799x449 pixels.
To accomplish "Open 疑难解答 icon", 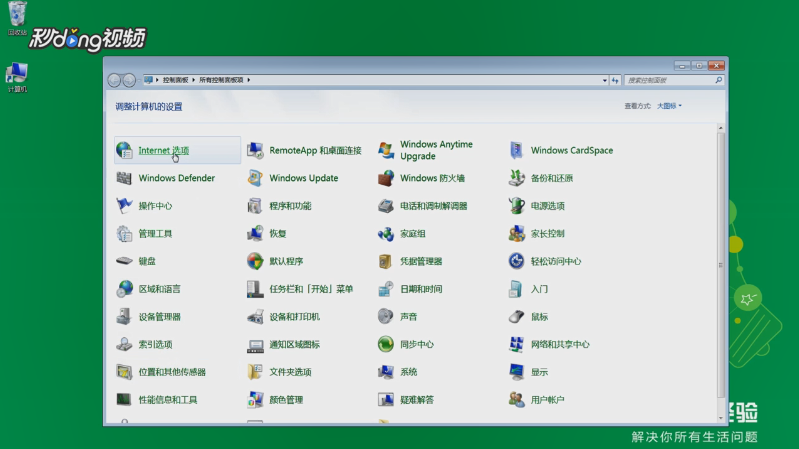I will pyautogui.click(x=386, y=400).
